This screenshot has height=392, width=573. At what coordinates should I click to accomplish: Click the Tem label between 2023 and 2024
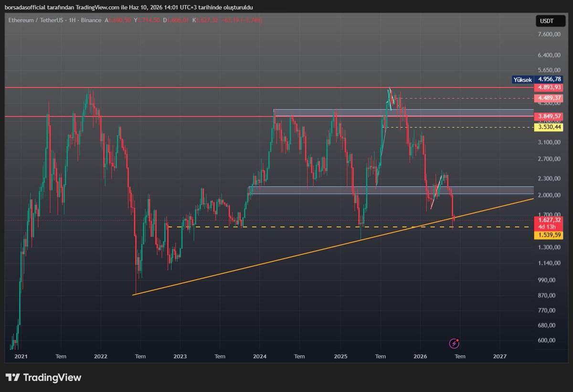[220, 356]
